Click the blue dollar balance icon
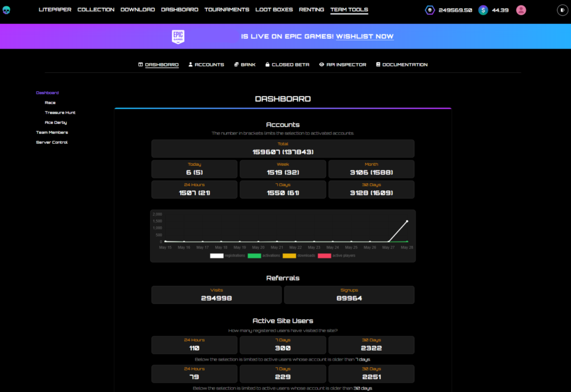Screen dimensions: 571x392 pyautogui.click(x=483, y=10)
